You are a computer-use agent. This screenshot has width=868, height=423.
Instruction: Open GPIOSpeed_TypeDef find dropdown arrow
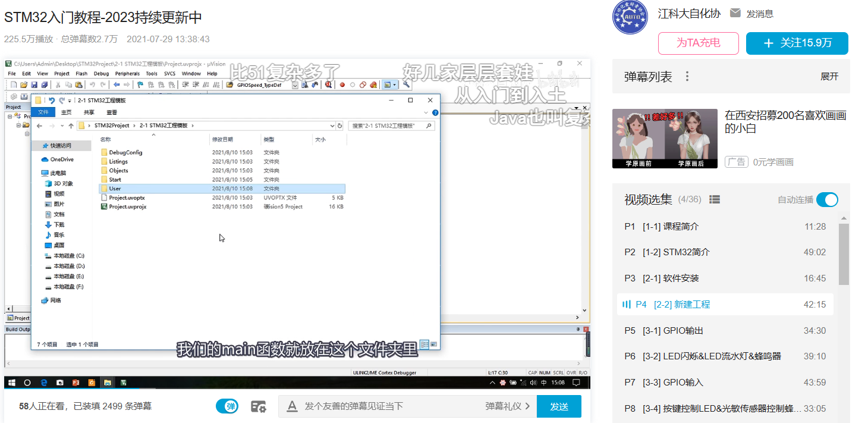295,85
